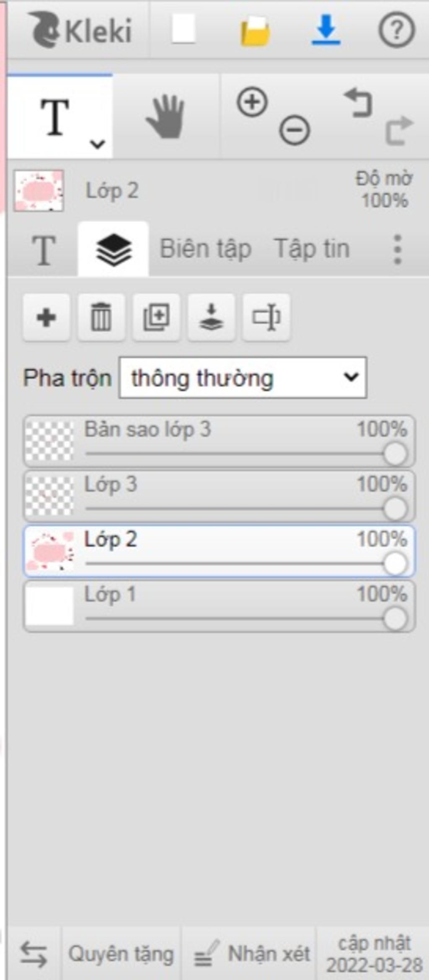The height and width of the screenshot is (980, 429).
Task: Click the zoom in plus icon
Action: tap(252, 102)
